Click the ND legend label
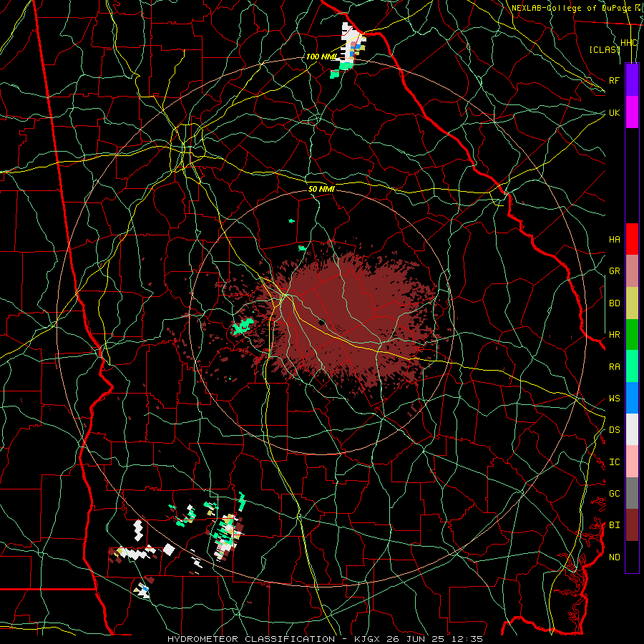The width and height of the screenshot is (644, 644). (x=614, y=557)
